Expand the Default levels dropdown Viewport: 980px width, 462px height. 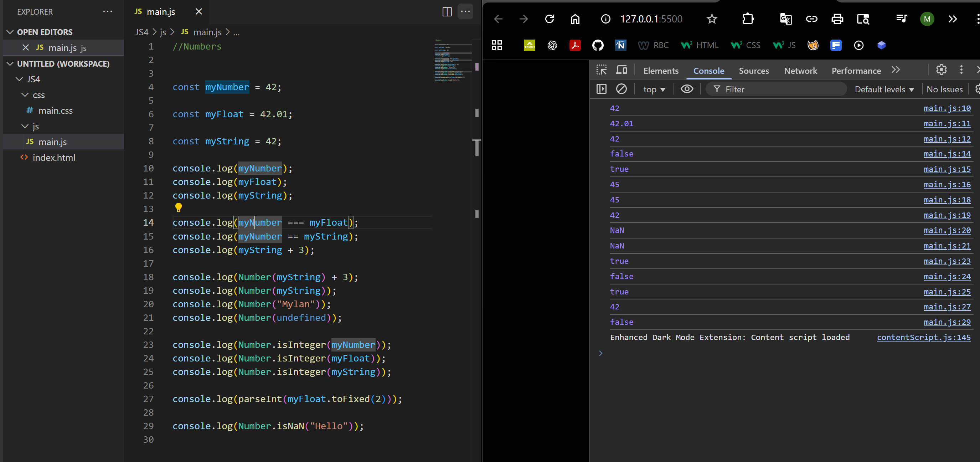point(883,89)
